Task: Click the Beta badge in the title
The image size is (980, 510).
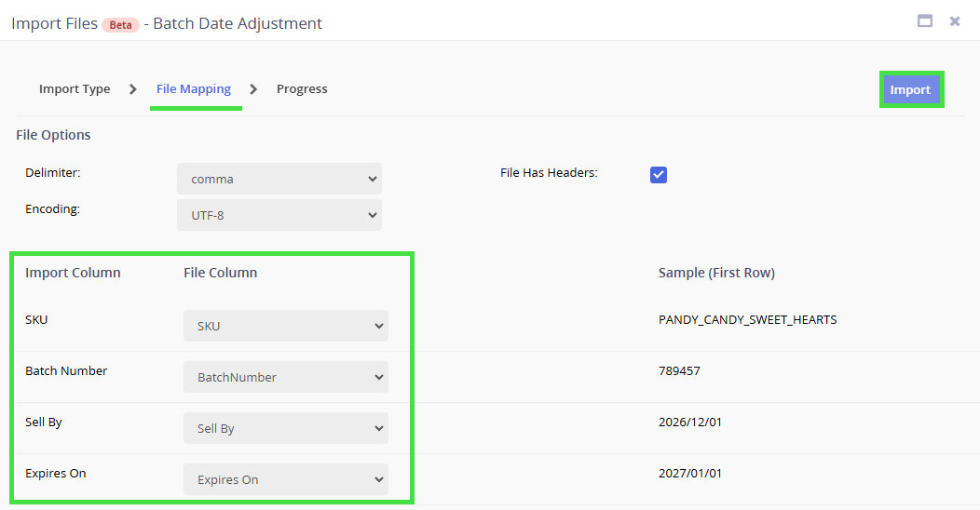Action: click(x=121, y=24)
